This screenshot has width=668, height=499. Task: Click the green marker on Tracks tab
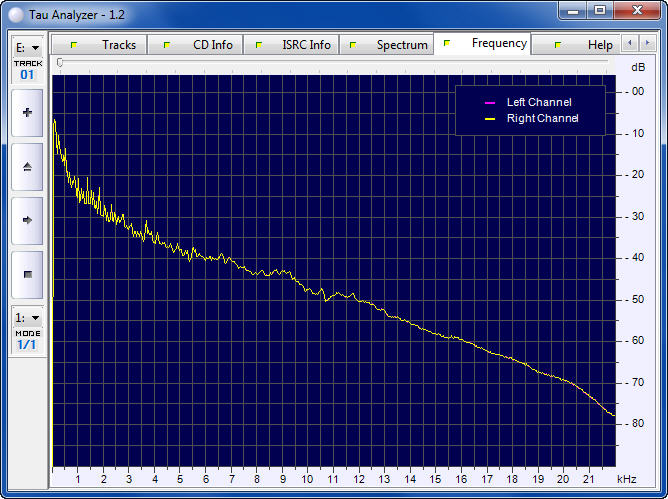point(74,45)
